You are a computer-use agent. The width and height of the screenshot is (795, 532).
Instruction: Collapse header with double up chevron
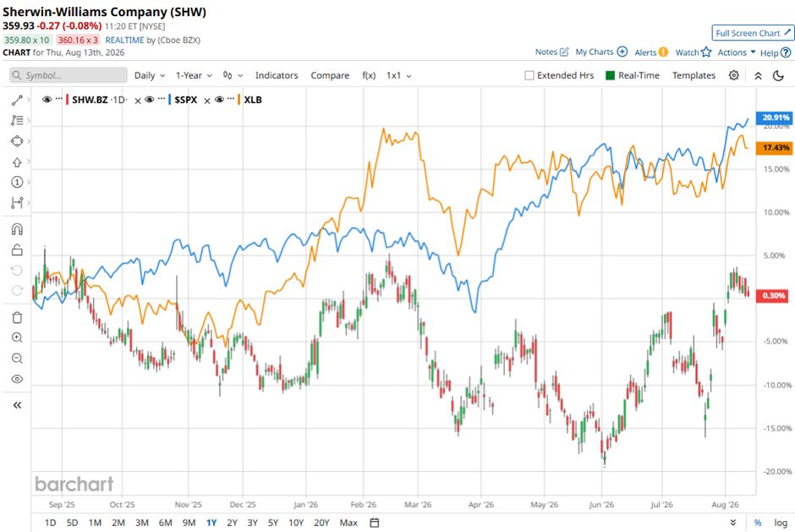[758, 75]
